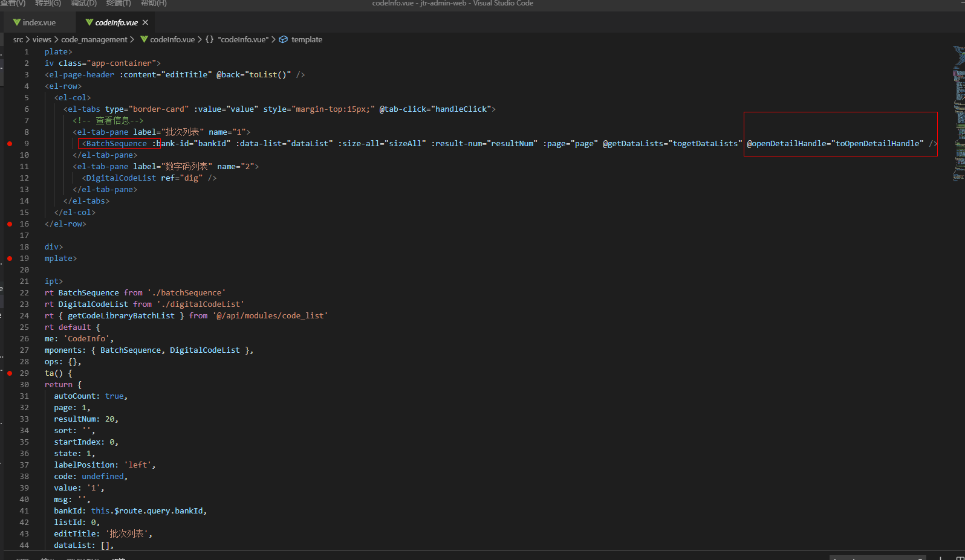The height and width of the screenshot is (560, 965).
Task: Close the codeInfo.vue editor tab
Action: click(145, 22)
